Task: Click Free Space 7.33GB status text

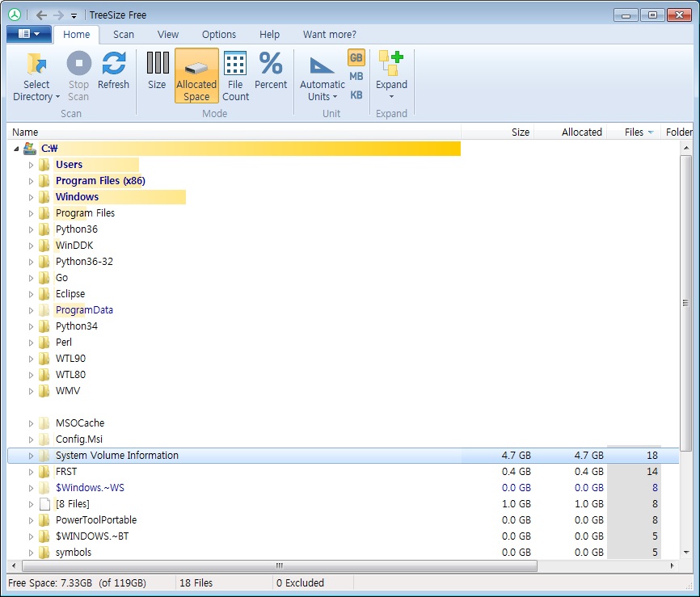Action: [x=77, y=582]
